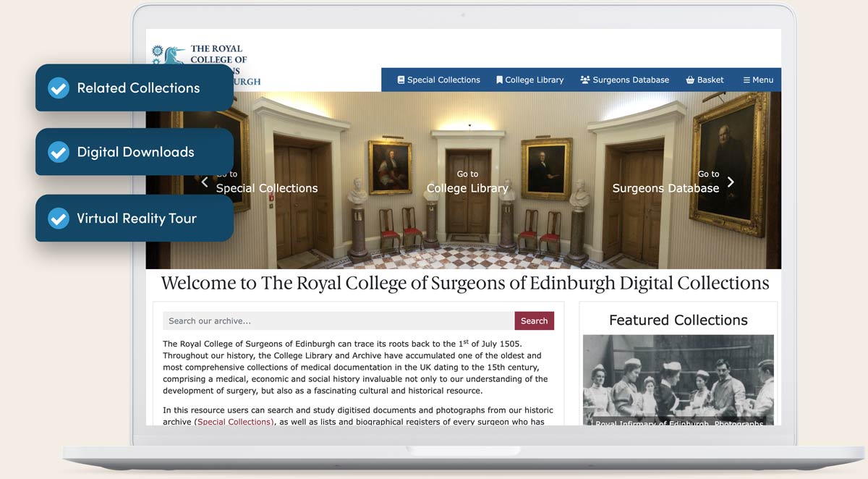Image resolution: width=868 pixels, height=479 pixels.
Task: Select the Digital Downloads feature badge
Action: tap(135, 152)
